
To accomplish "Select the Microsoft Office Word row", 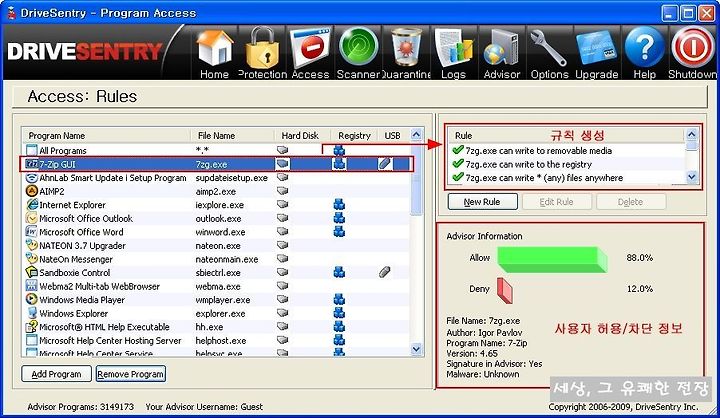I will [216, 232].
